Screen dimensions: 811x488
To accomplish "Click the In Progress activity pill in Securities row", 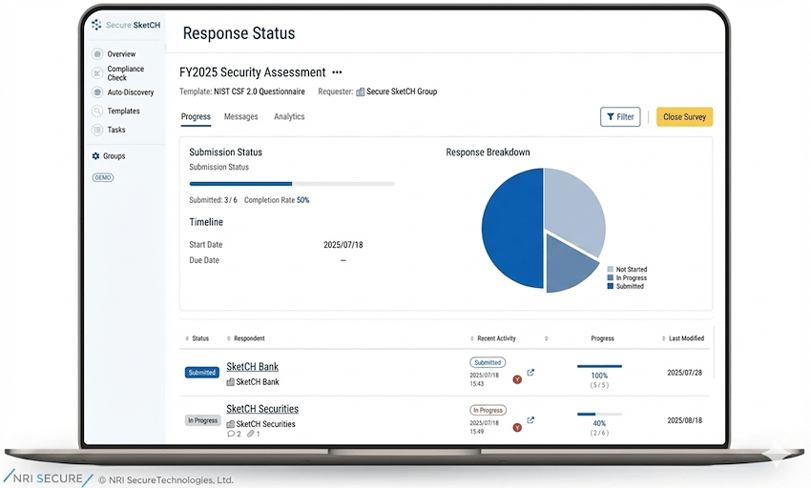I will point(488,410).
